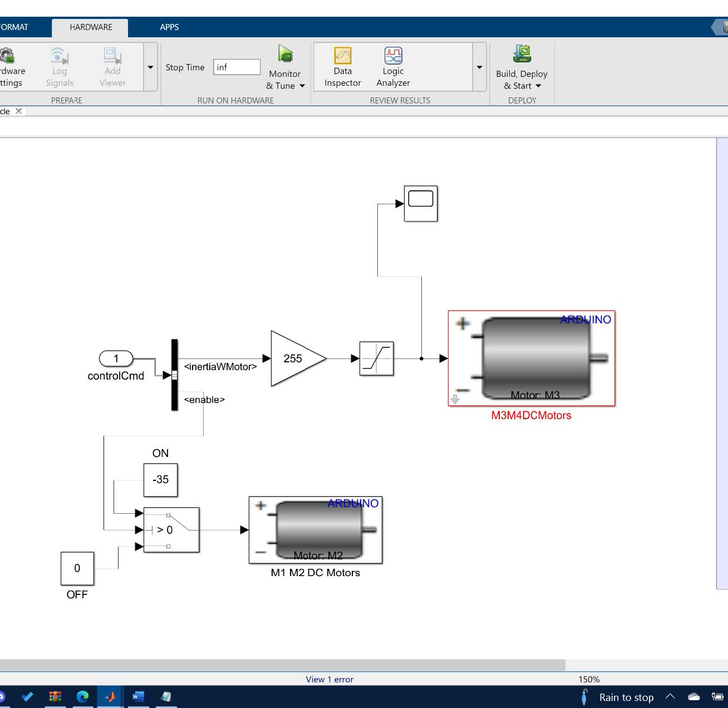Select the controlCmd inport block
This screenshot has width=728, height=708.
click(116, 358)
